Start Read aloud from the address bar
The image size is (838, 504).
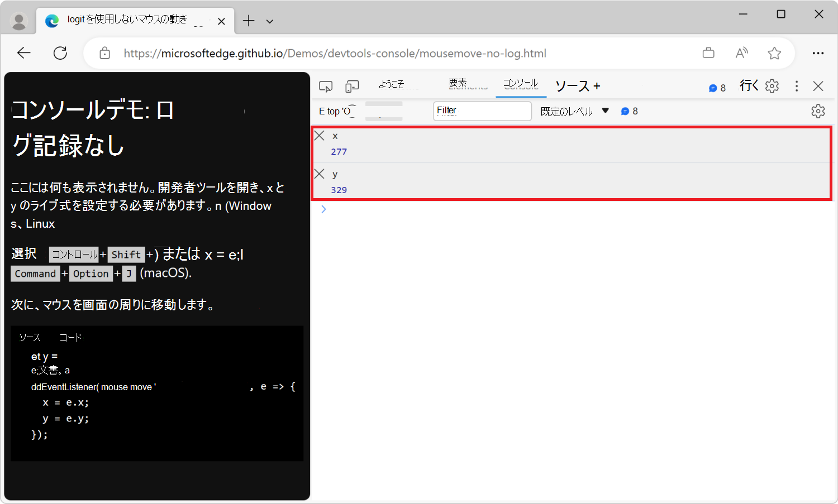coord(741,52)
